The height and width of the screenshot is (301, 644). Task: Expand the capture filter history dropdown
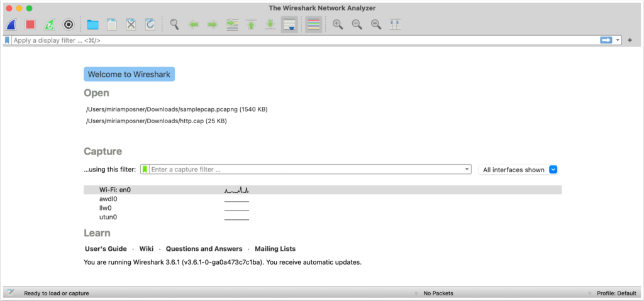point(466,170)
